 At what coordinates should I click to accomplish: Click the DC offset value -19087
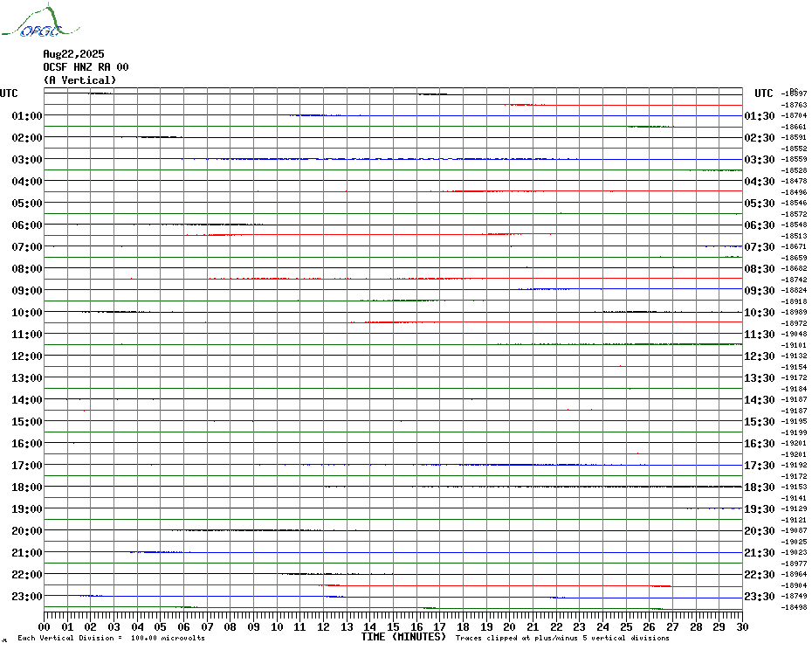[x=794, y=531]
